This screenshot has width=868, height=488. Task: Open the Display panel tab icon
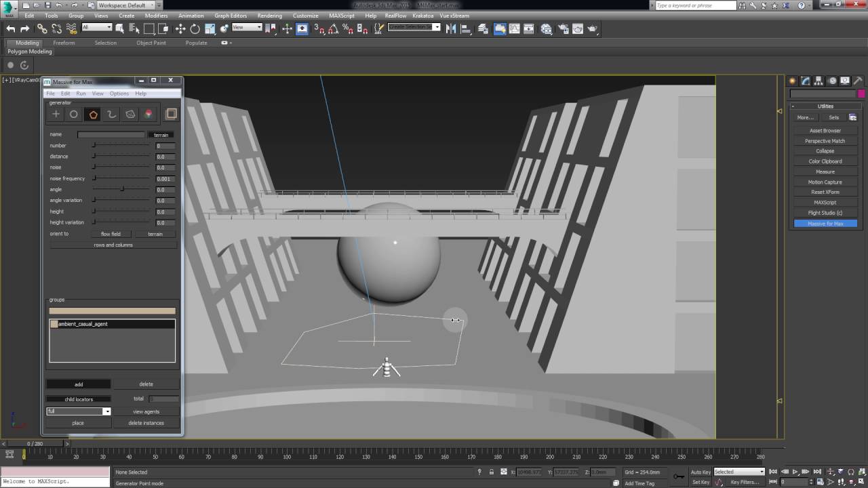pos(845,81)
